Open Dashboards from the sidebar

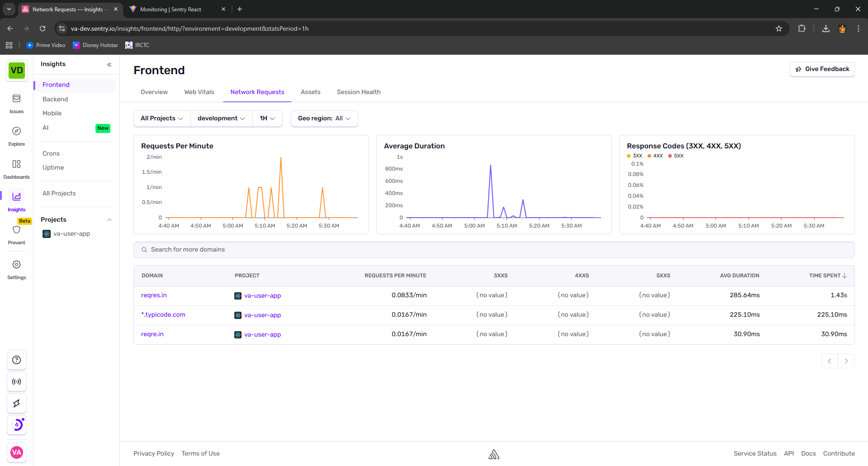16,169
